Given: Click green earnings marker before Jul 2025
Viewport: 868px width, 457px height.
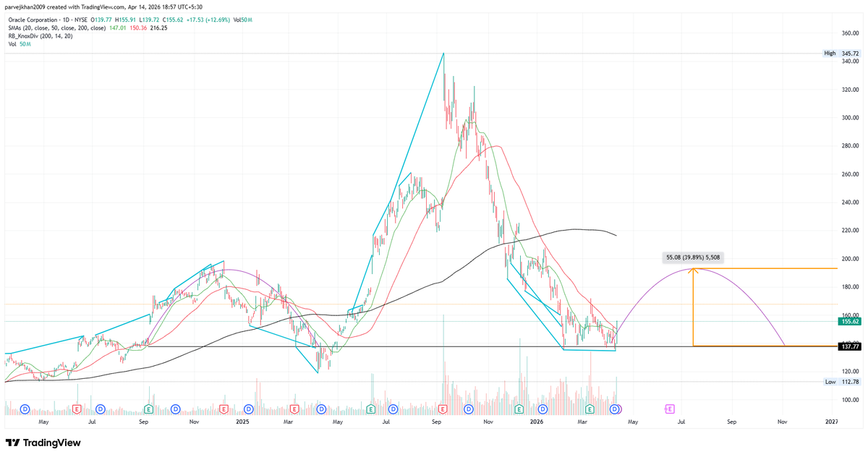Looking at the screenshot, I should click(370, 409).
